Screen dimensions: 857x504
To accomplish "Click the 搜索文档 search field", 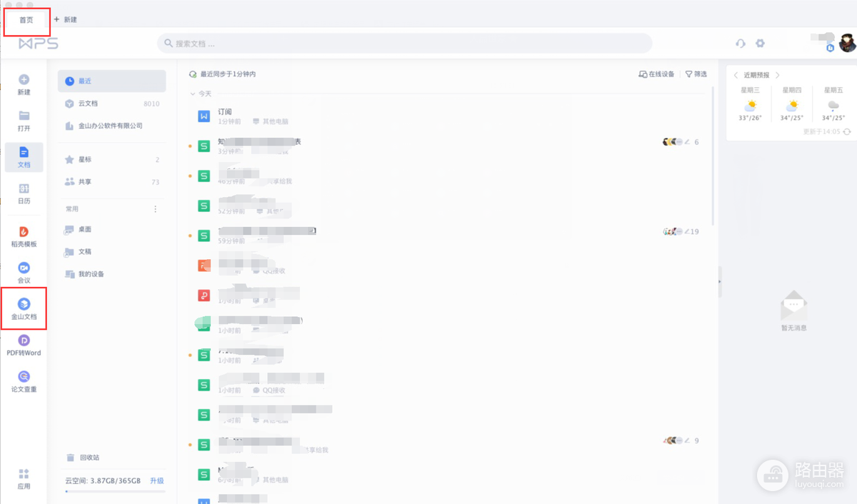I will tap(404, 43).
